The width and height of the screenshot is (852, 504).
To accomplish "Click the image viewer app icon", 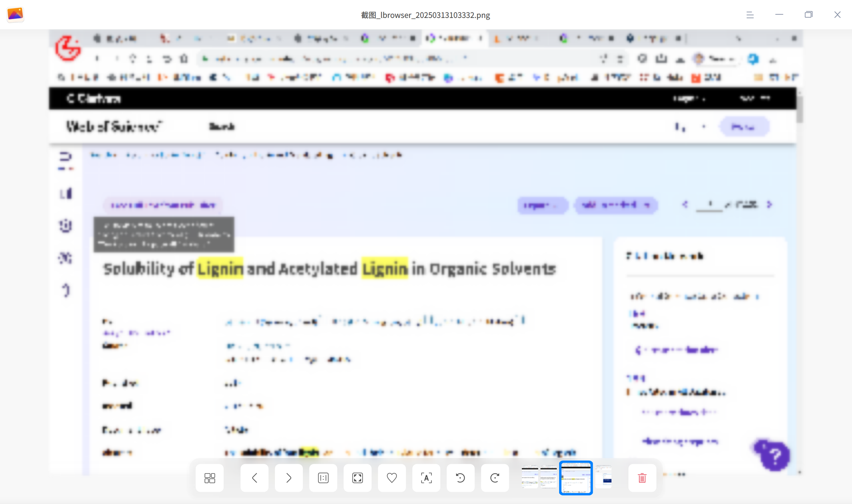I will (x=15, y=15).
